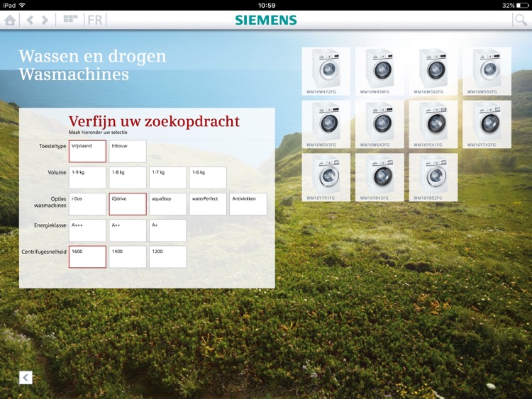Toggle the Inbouw filter
Viewport: 532px width, 399px height.
[x=128, y=151]
